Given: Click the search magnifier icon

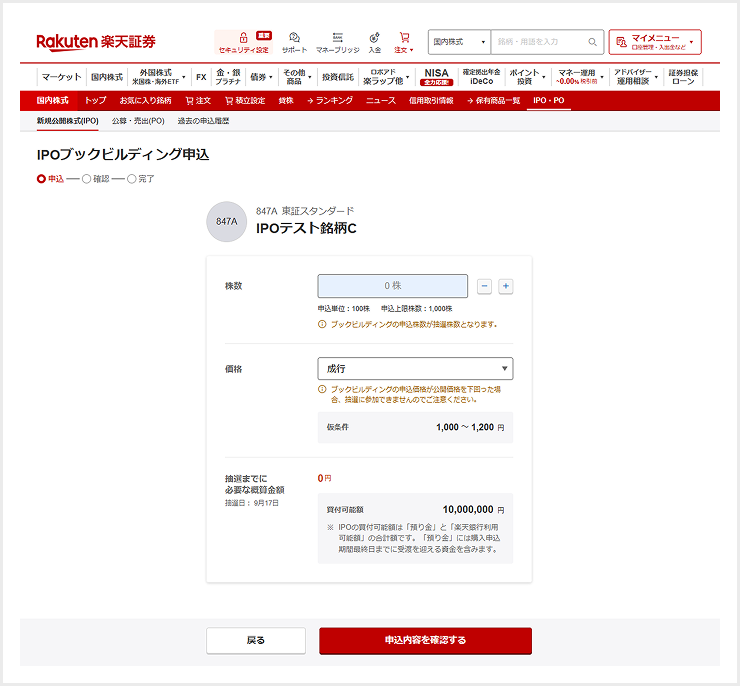Looking at the screenshot, I should pyautogui.click(x=593, y=42).
